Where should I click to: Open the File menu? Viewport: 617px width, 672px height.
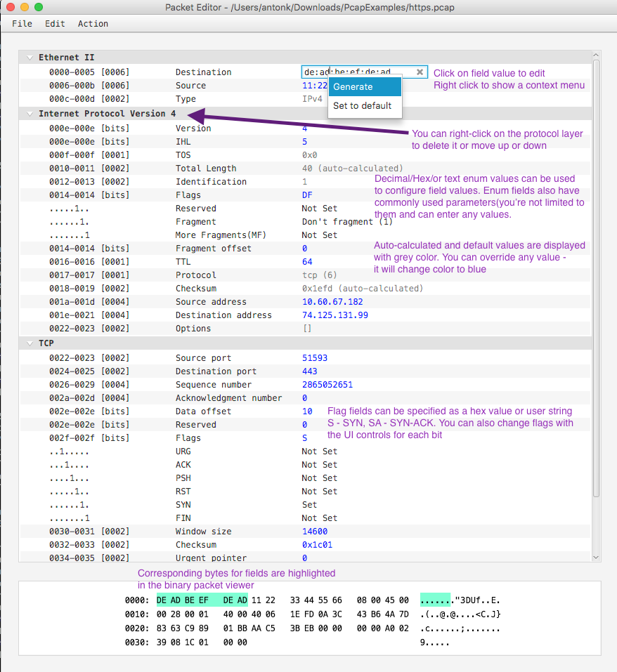click(22, 24)
